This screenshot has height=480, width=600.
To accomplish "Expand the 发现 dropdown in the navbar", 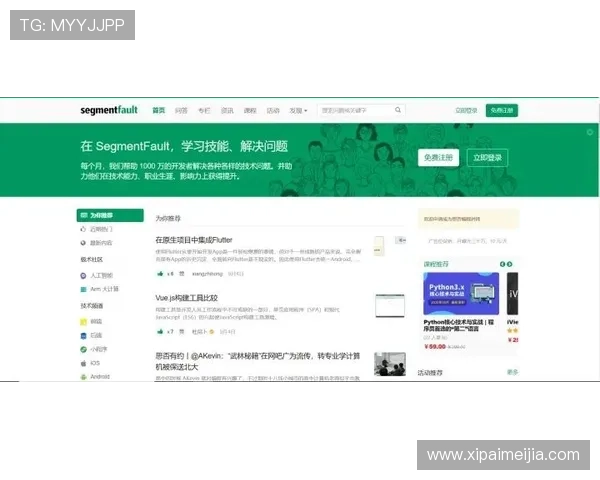I will [298, 111].
